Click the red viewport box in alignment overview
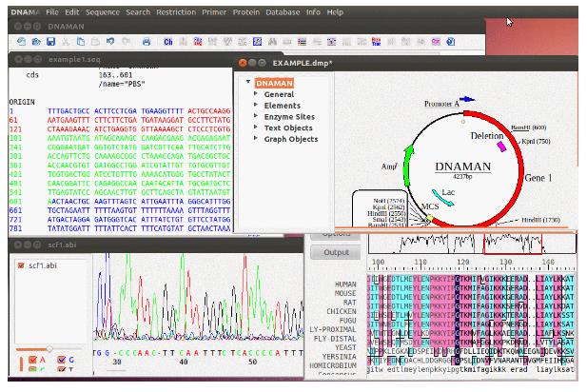Viewport: 587px width, 392px height. click(x=513, y=244)
